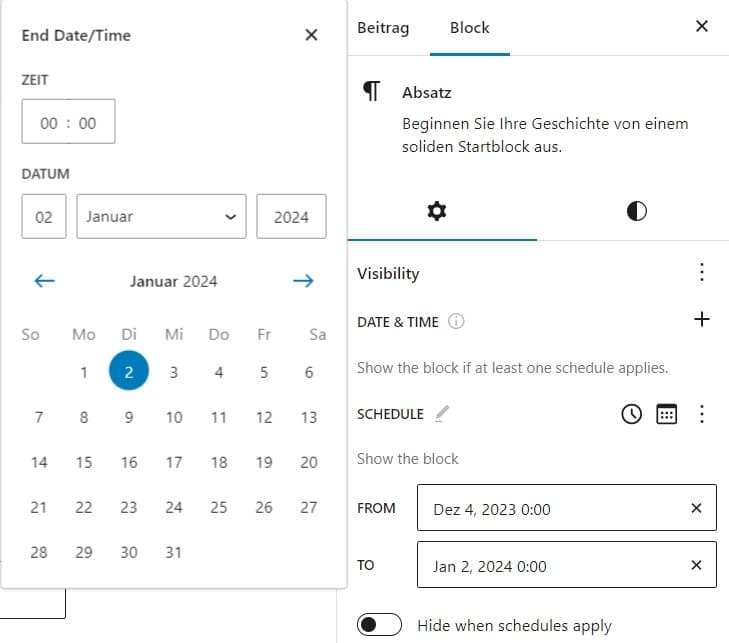
Task: Select January 24 in the calendar
Action: tap(174, 507)
